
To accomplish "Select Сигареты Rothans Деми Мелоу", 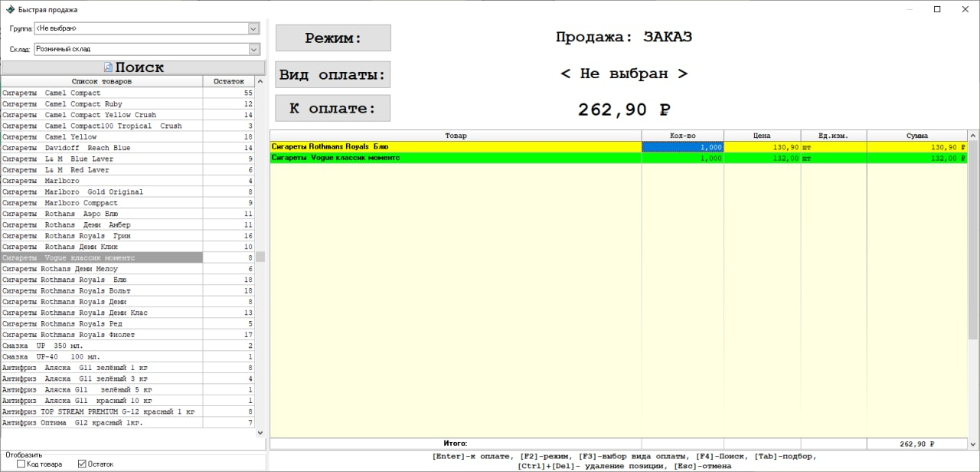I will click(128, 269).
